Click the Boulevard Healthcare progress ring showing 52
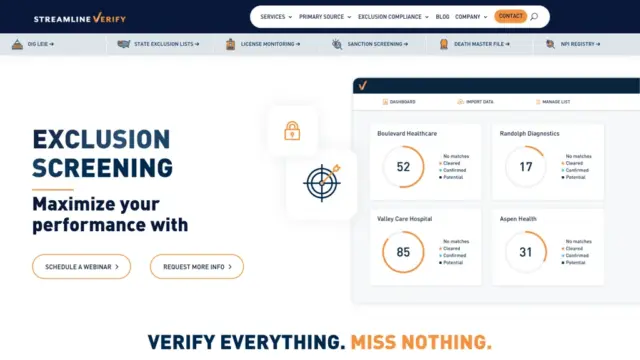The image size is (640, 360). click(403, 167)
